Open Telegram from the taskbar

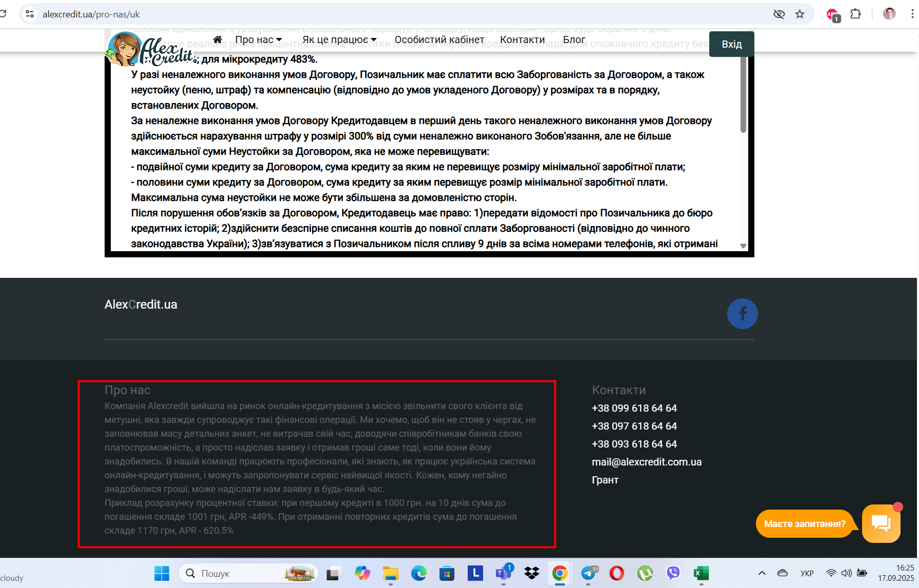tap(589, 573)
